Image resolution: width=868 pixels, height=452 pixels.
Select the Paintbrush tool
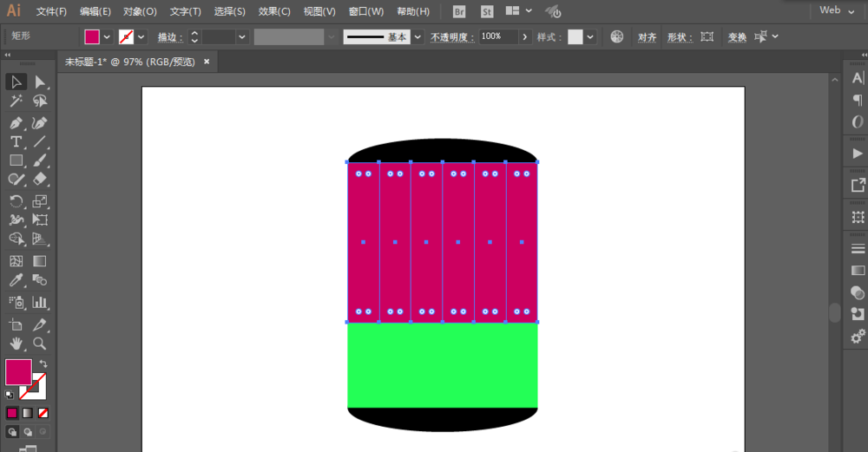(39, 160)
